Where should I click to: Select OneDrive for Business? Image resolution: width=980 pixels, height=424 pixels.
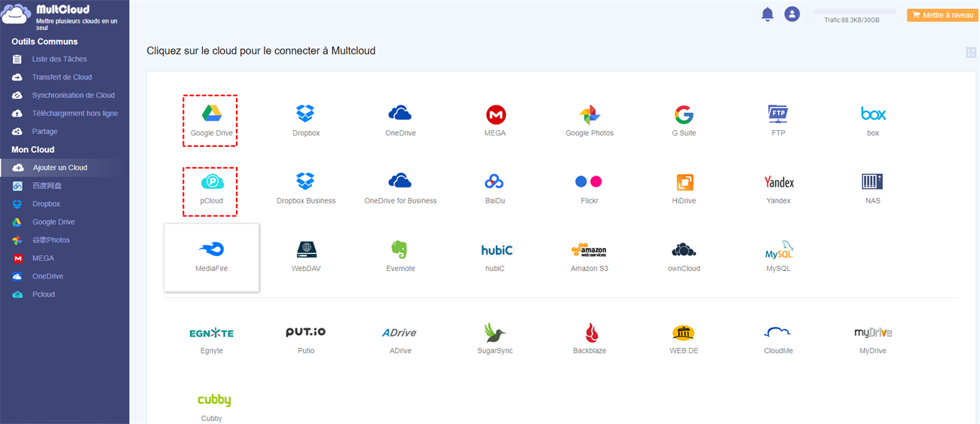(x=400, y=181)
